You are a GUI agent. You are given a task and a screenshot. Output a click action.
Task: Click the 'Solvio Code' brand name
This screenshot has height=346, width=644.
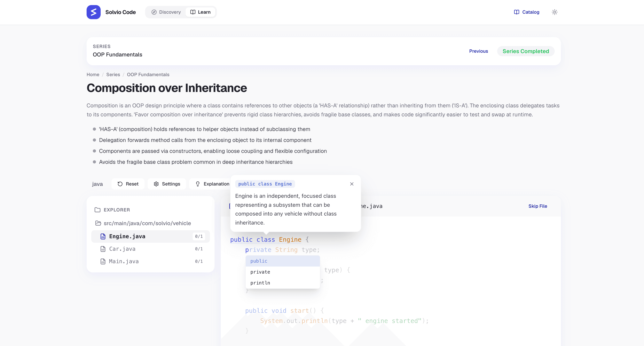[121, 12]
